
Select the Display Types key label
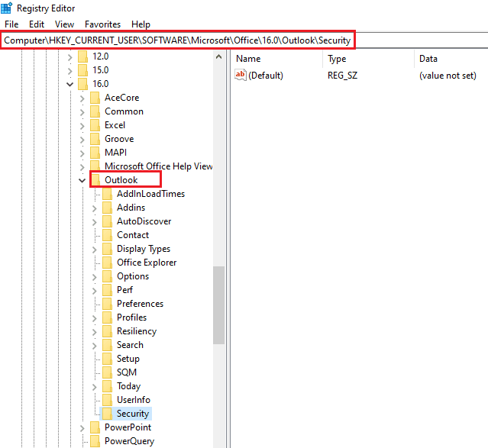[144, 249]
